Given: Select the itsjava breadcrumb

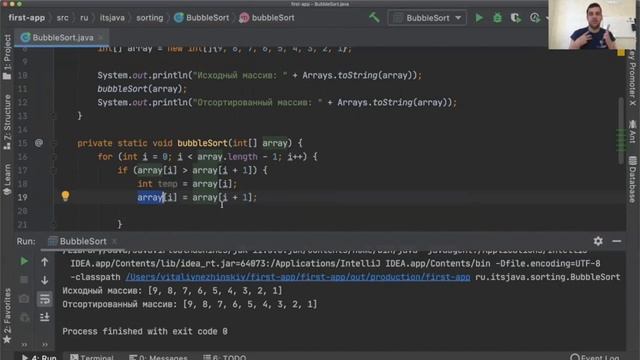Looking at the screenshot, I should click(x=112, y=18).
